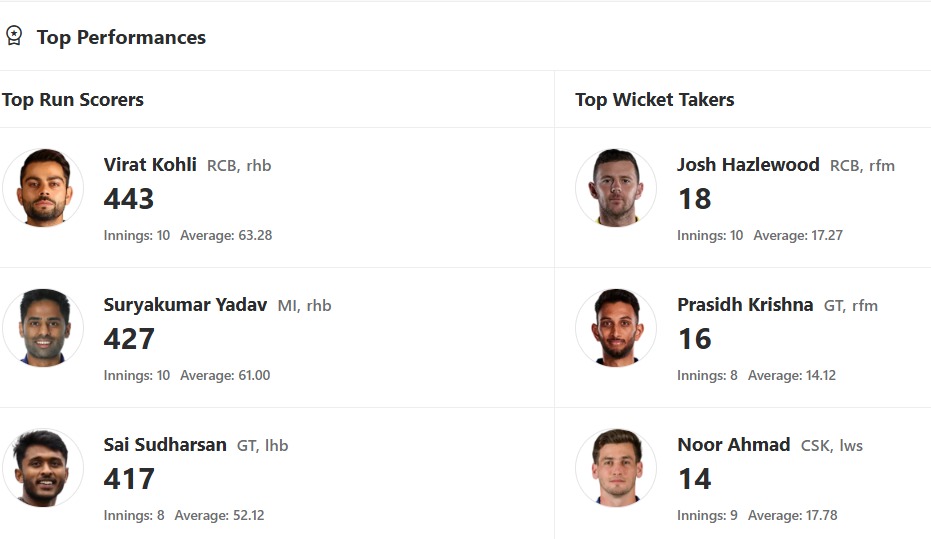Open Sai Sudharsan's player page link
This screenshot has height=539, width=931.
(x=165, y=445)
